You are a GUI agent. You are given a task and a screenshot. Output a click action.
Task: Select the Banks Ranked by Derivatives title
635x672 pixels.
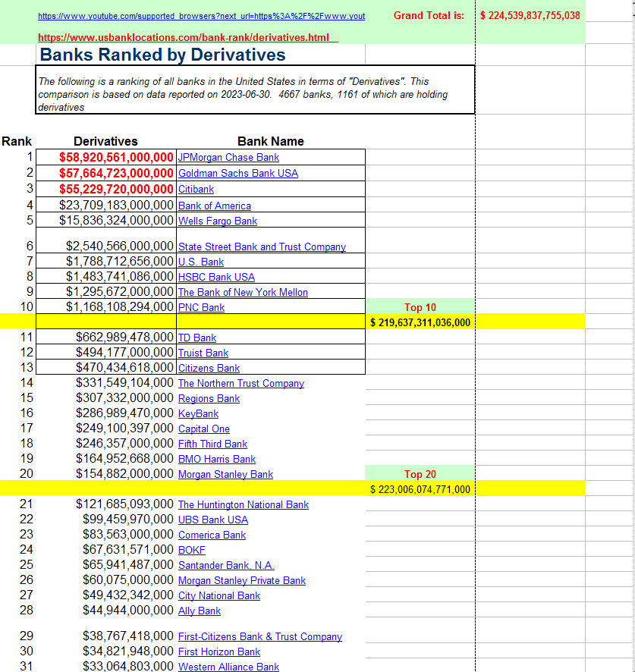(x=162, y=55)
